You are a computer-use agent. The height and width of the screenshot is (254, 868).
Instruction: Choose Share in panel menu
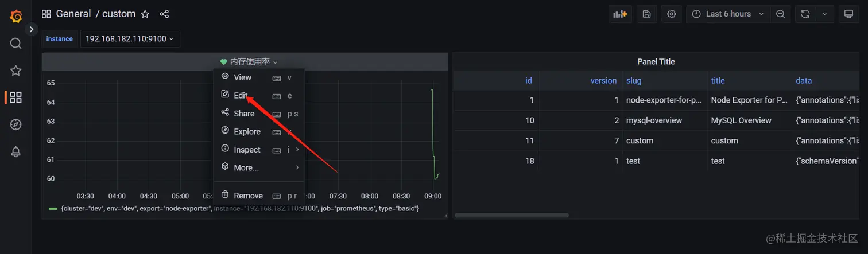[x=258, y=114]
